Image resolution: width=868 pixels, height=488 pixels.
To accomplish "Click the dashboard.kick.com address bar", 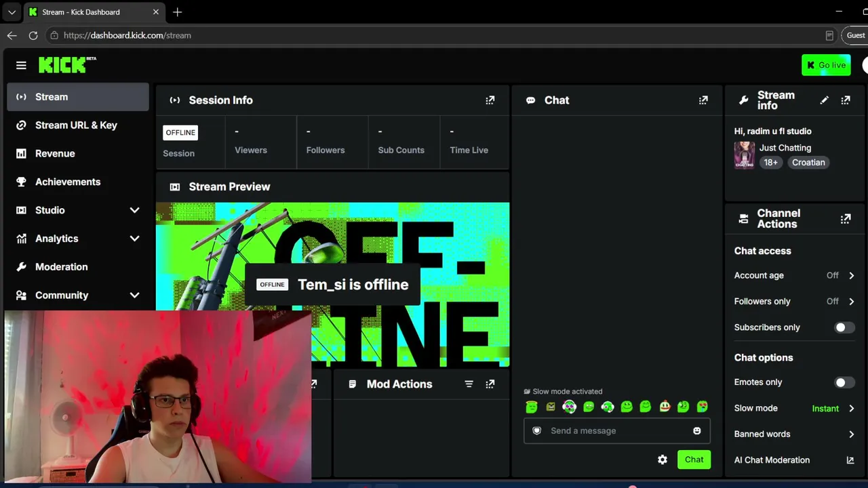I will tap(441, 35).
